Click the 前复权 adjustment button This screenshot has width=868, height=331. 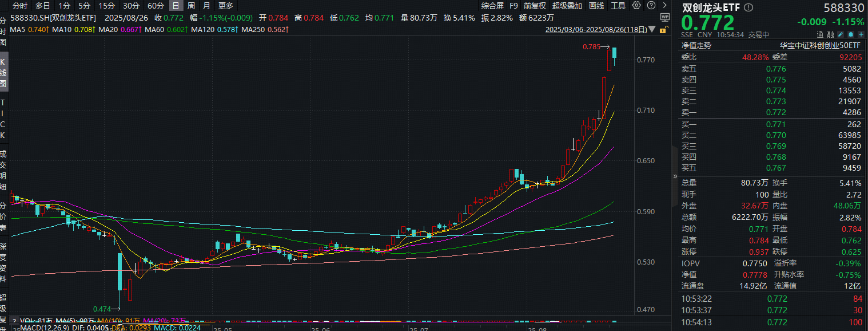(534, 6)
